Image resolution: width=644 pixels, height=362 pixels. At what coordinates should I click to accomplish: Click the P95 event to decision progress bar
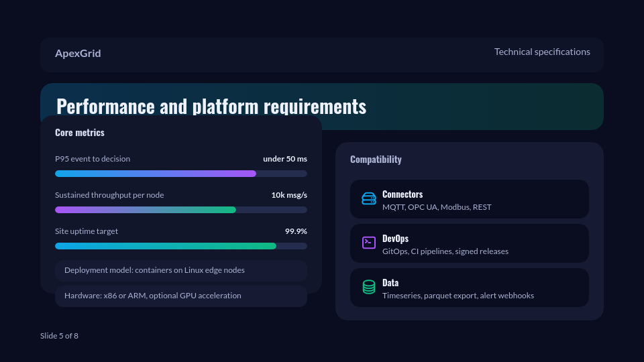(x=181, y=174)
